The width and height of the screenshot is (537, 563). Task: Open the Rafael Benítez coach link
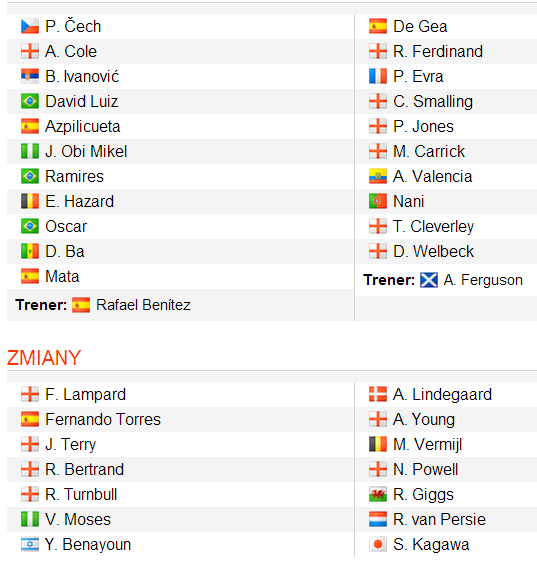pyautogui.click(x=143, y=305)
